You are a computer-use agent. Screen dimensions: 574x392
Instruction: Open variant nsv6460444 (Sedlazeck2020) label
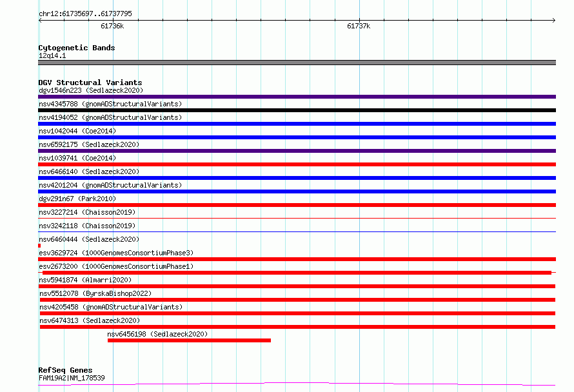pos(89,239)
